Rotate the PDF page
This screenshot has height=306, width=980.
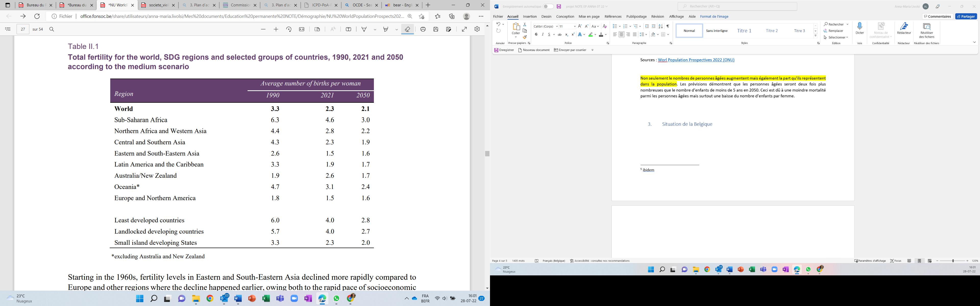[x=289, y=29]
